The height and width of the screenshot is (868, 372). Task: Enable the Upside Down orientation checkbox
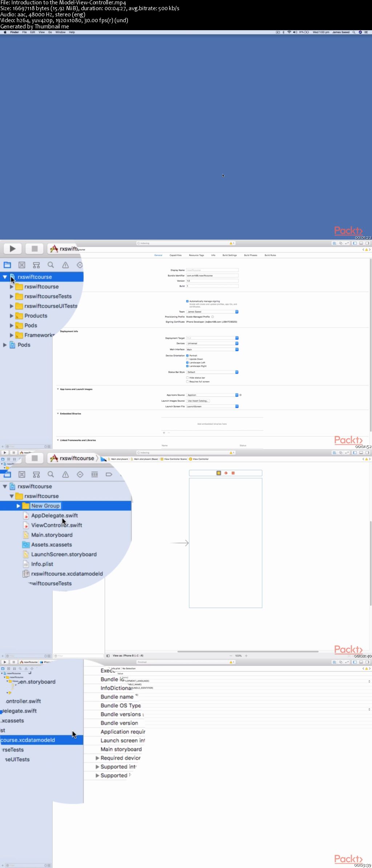pyautogui.click(x=187, y=359)
